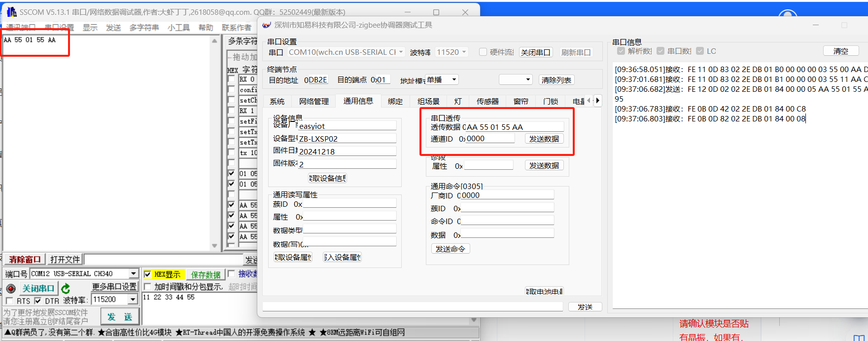This screenshot has width=868, height=341.
Task: Click the large 发 送 button in SSCOM
Action: (120, 316)
